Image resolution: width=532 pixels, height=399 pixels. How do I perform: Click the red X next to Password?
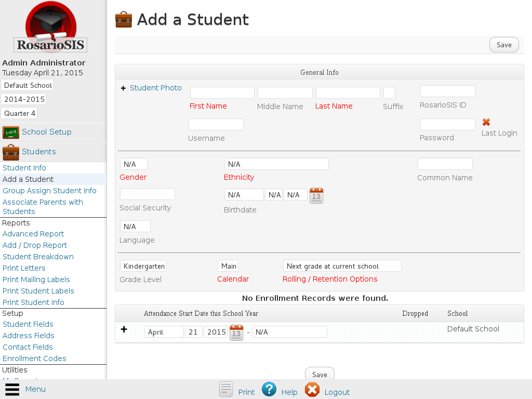(x=486, y=122)
